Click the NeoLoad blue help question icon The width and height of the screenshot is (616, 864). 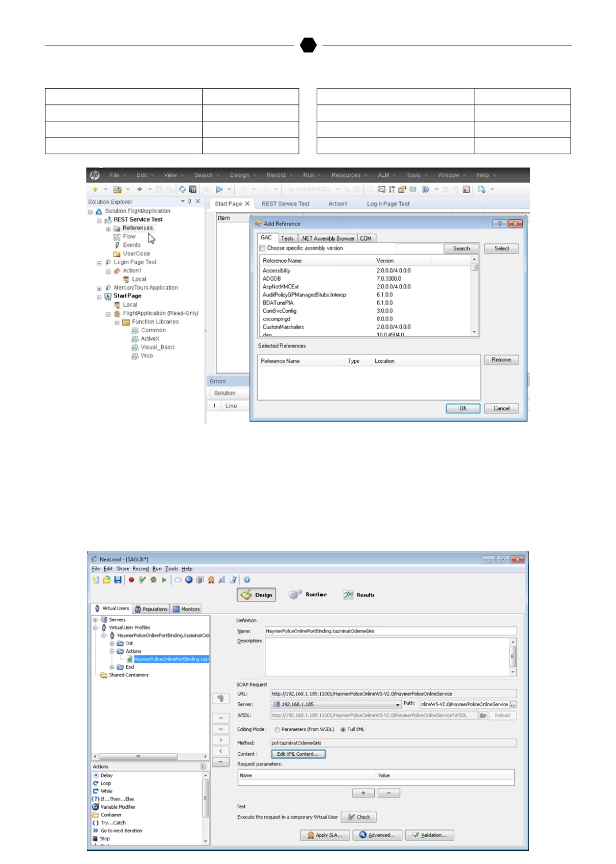pos(247,580)
